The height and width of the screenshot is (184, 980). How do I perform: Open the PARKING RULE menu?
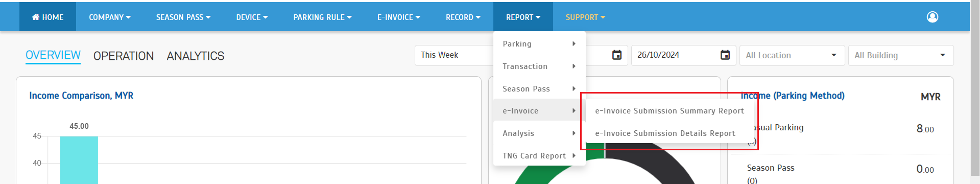pos(322,17)
